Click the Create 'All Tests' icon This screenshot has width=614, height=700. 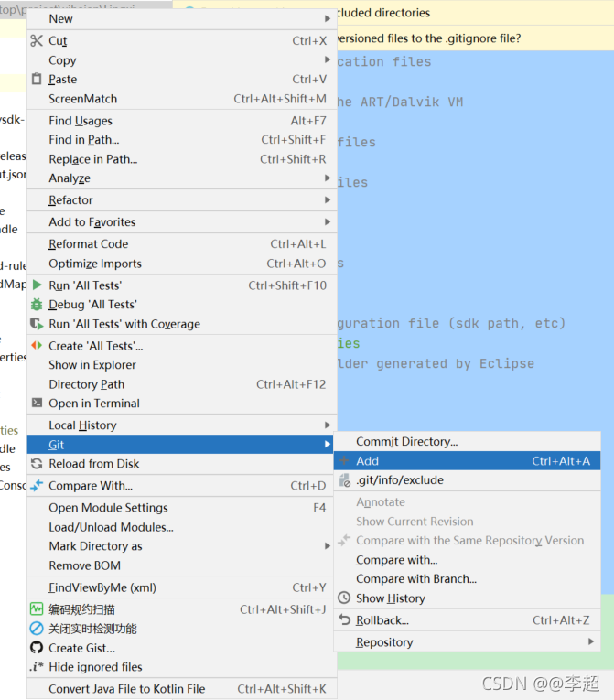pyautogui.click(x=37, y=346)
